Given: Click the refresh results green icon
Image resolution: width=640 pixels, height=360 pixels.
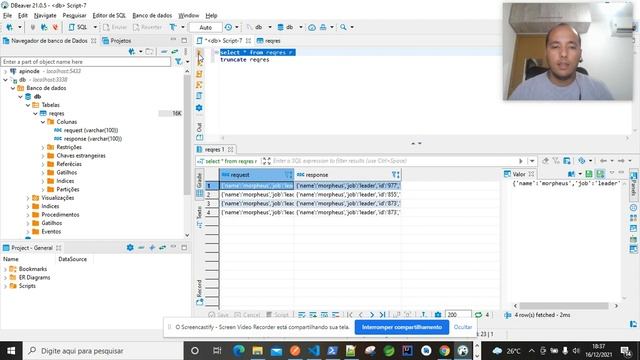Looking at the screenshot, I should (x=478, y=315).
